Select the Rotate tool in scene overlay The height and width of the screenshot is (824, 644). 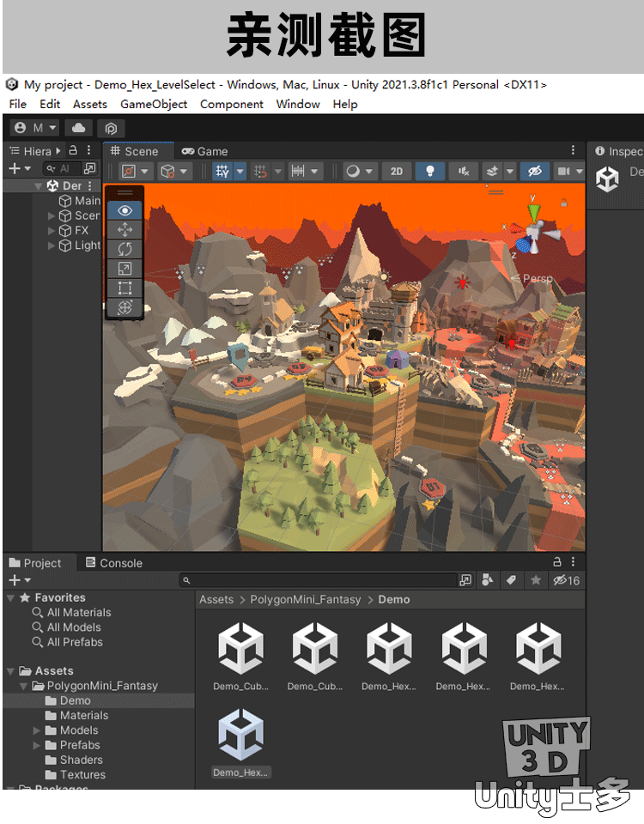click(x=125, y=249)
